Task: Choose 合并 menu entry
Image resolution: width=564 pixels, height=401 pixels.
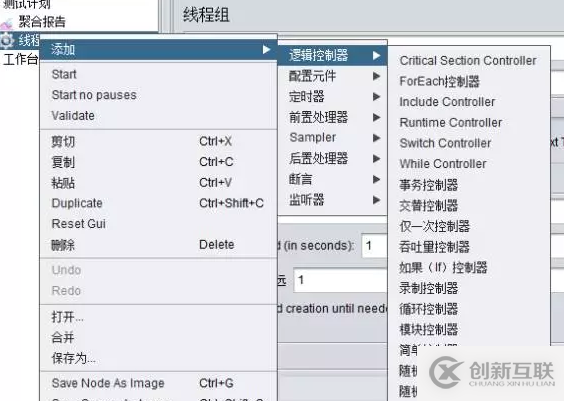Action: [x=159, y=337]
